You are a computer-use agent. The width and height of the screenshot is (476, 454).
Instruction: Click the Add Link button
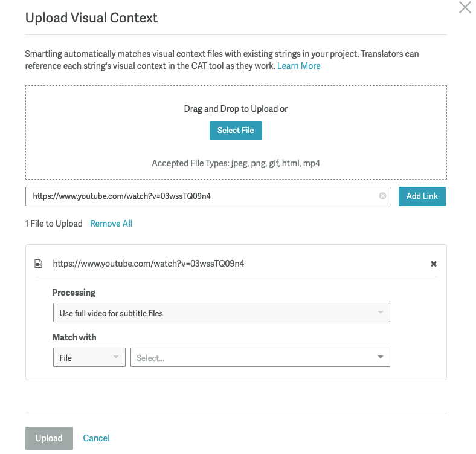point(422,196)
